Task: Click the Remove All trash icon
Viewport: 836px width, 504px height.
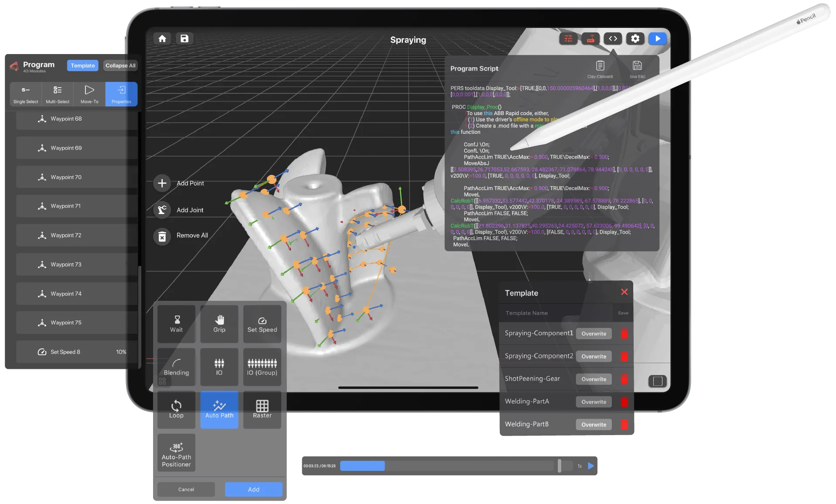Action: click(x=162, y=236)
